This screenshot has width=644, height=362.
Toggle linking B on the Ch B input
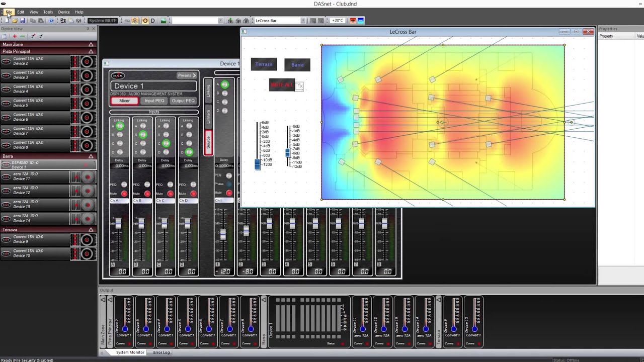pyautogui.click(x=143, y=135)
